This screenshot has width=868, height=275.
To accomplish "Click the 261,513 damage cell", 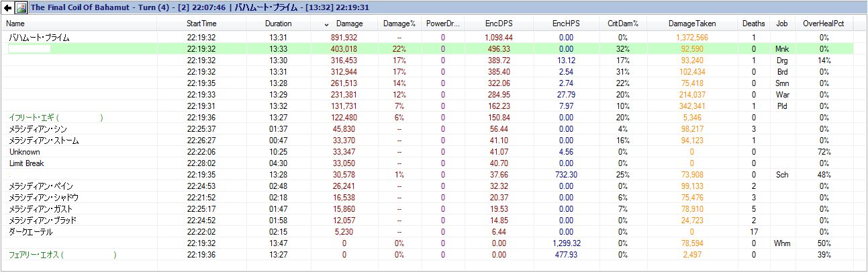I will coord(344,83).
